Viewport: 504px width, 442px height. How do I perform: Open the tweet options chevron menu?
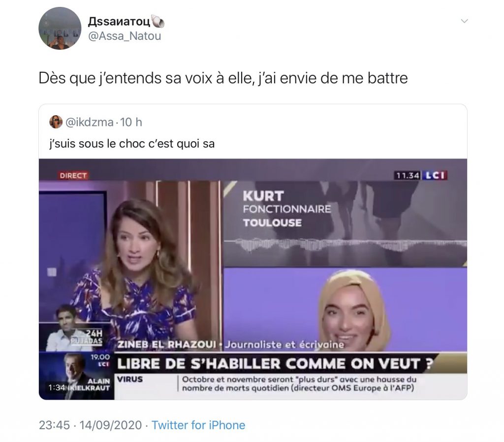point(464,21)
